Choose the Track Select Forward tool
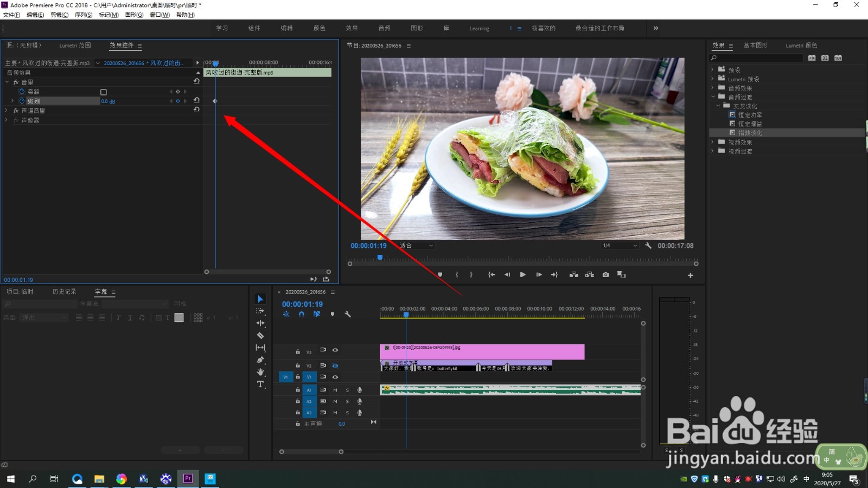This screenshot has width=868, height=488. pyautogui.click(x=260, y=311)
